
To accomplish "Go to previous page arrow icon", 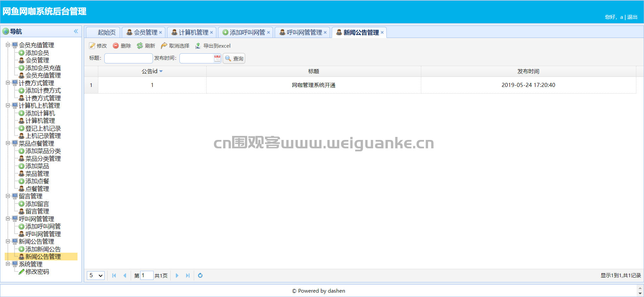I will point(125,276).
